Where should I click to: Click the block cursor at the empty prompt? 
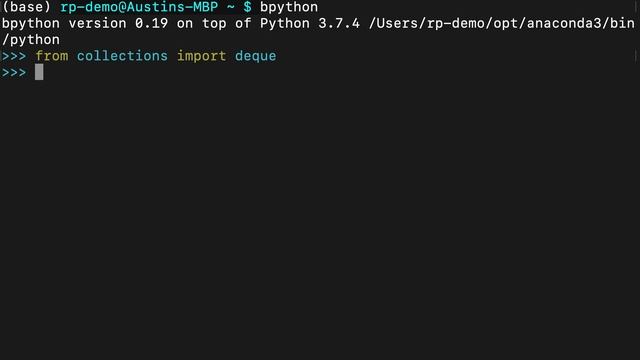[x=39, y=72]
